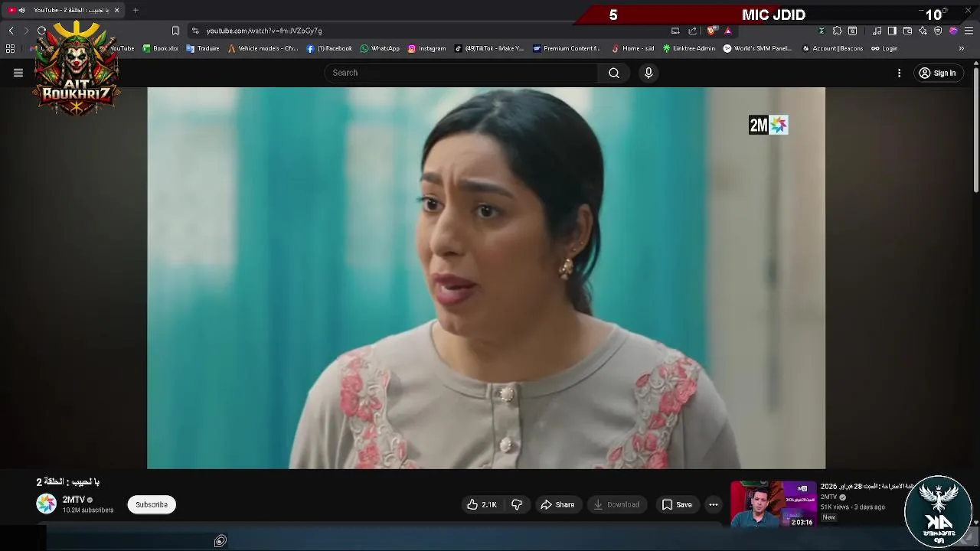The image size is (980, 551).
Task: Click the search magnifier button
Action: click(x=614, y=73)
